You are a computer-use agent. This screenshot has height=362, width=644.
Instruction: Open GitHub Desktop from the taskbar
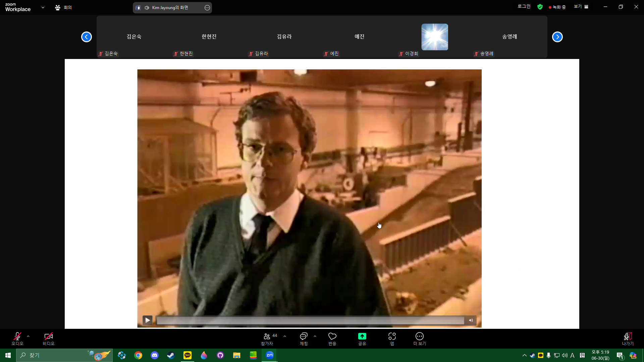point(220,355)
